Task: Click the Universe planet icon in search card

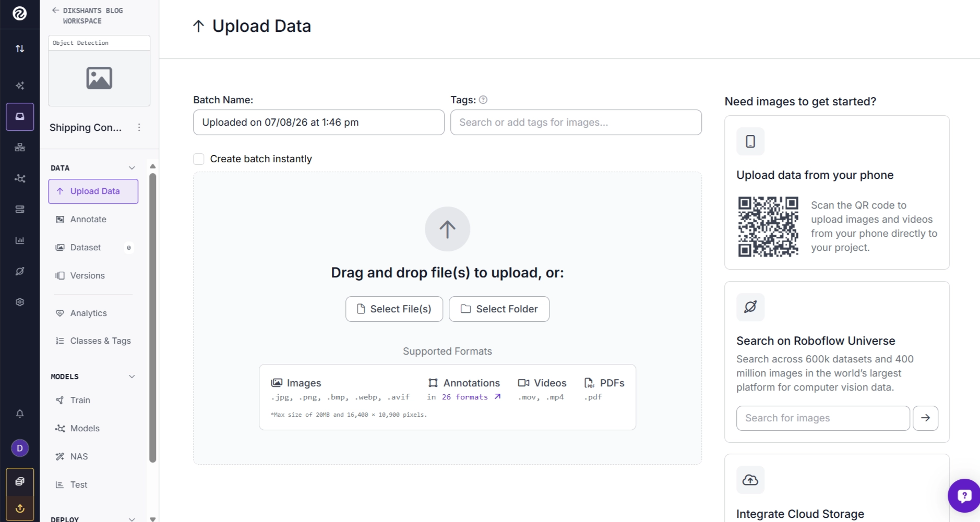Action: coord(750,307)
